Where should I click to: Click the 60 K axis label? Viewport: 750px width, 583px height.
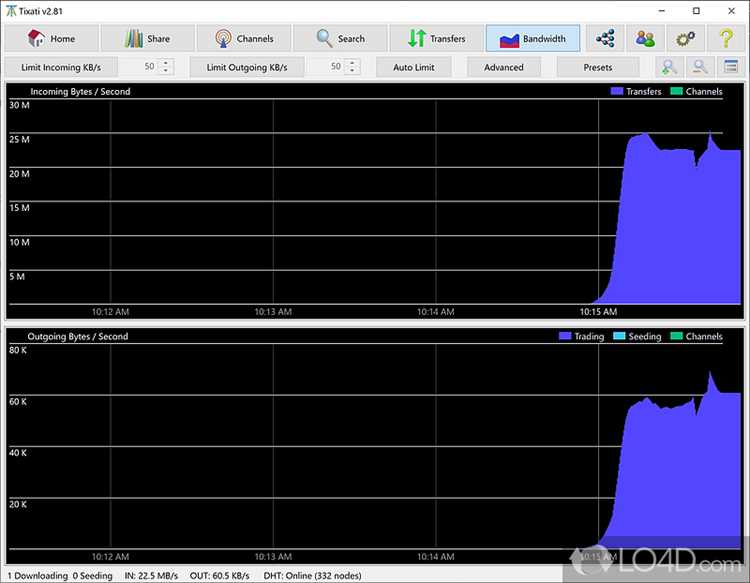click(x=18, y=402)
